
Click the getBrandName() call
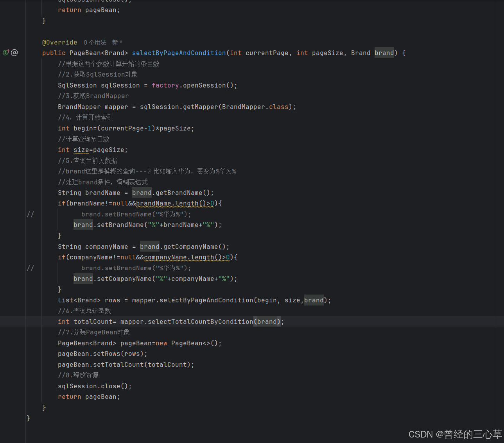(183, 193)
